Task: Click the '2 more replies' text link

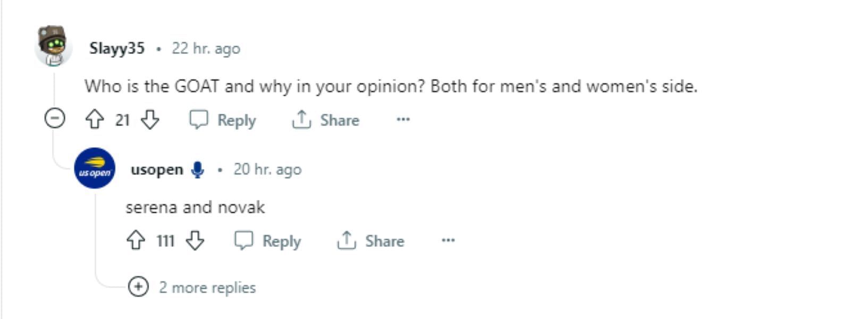Action: pyautogui.click(x=207, y=288)
